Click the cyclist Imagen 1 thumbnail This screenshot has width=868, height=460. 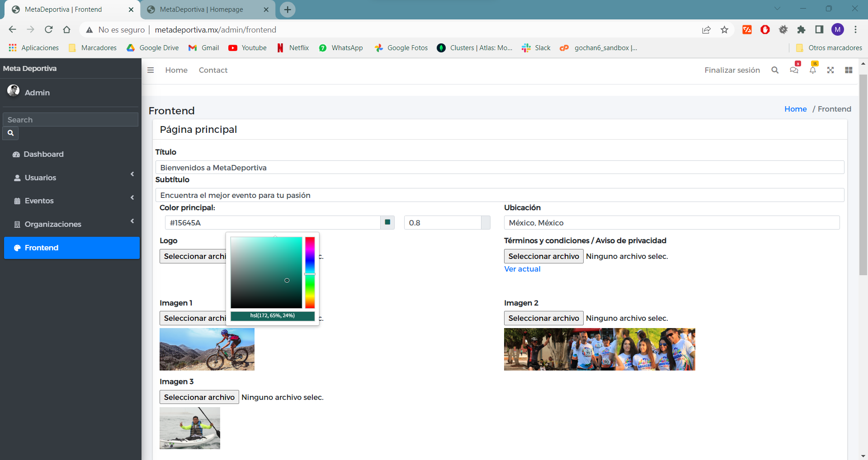point(207,349)
